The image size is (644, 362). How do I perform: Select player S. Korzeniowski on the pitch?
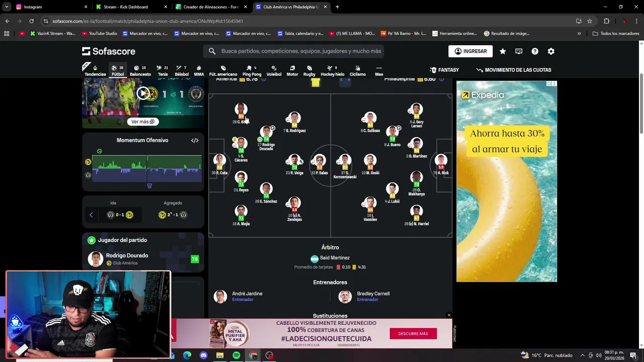[x=345, y=166]
